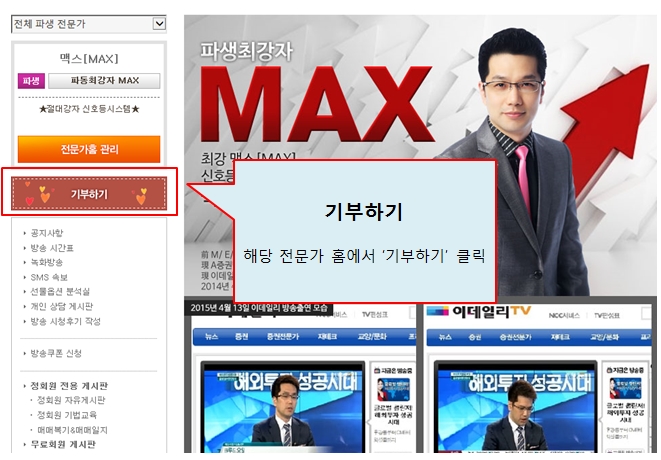The image size is (661, 460).
Task: Click the 파동최강자 MAX button
Action: [x=105, y=81]
